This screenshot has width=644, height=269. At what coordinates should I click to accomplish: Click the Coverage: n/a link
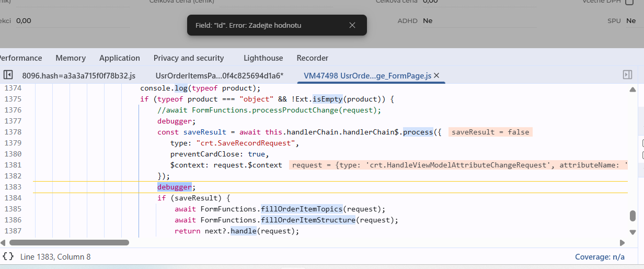pos(600,257)
